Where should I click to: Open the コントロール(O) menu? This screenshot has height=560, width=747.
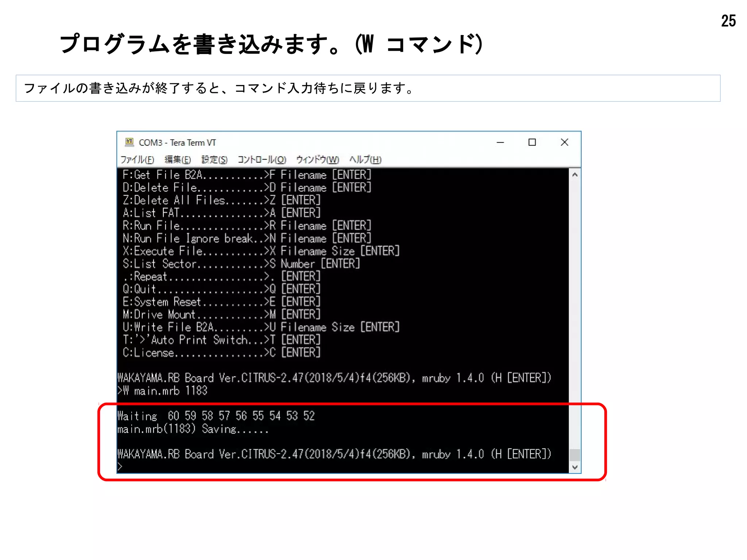(x=262, y=160)
